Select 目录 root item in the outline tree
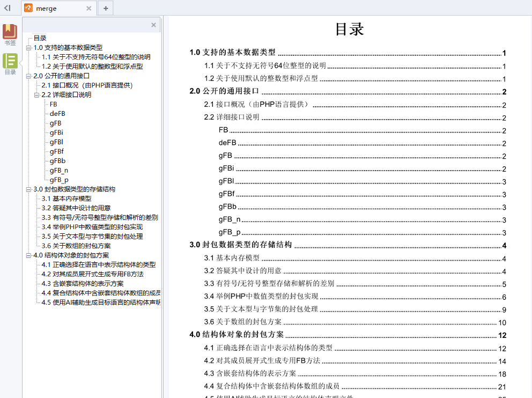 40,38
